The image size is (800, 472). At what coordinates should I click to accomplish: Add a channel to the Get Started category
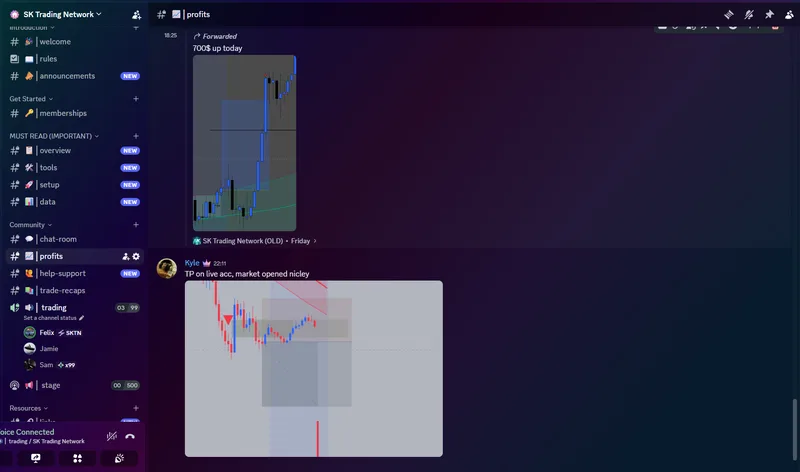pos(136,98)
